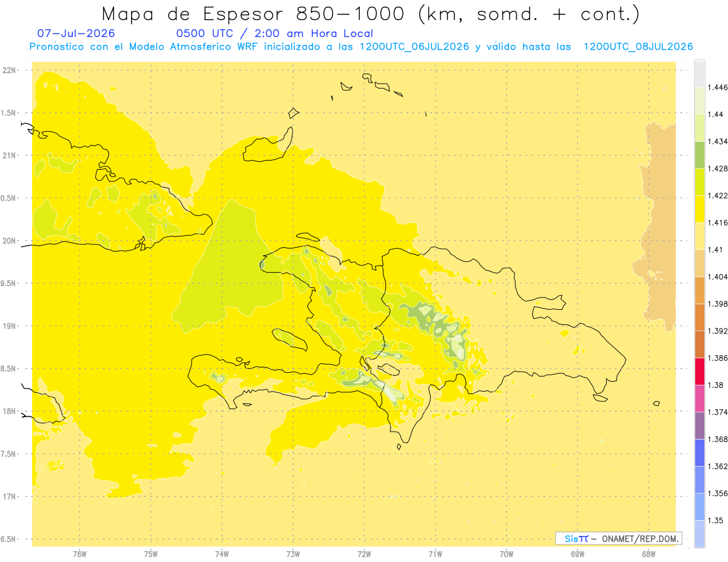Click the colorbar value 1.428

point(718,169)
